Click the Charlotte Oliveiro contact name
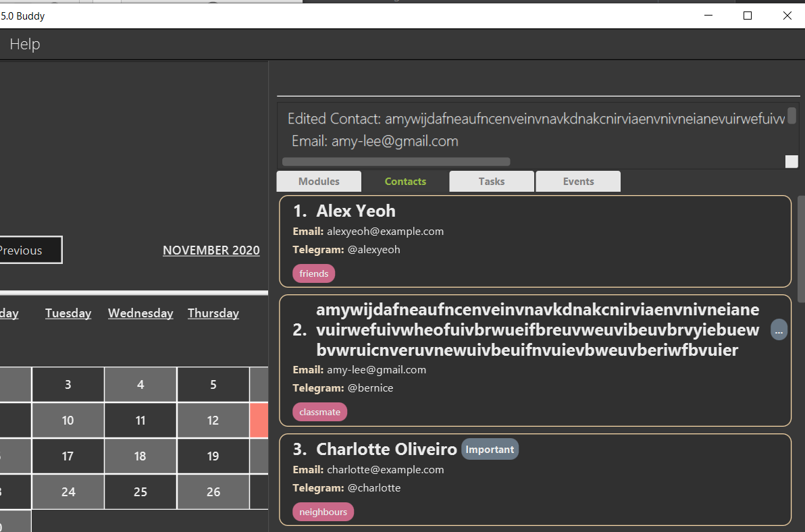The width and height of the screenshot is (805, 532). pos(386,450)
